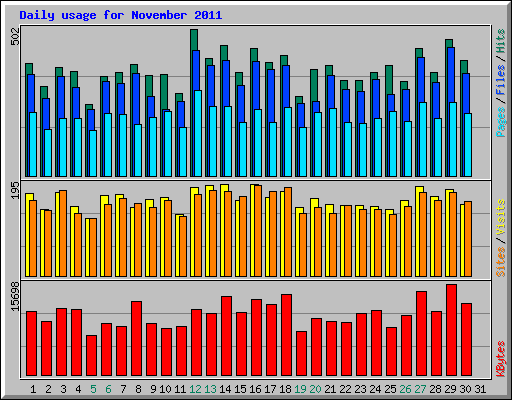Click the blue "Files" legend label
Screen dimensions: 512x400
(x=501, y=80)
